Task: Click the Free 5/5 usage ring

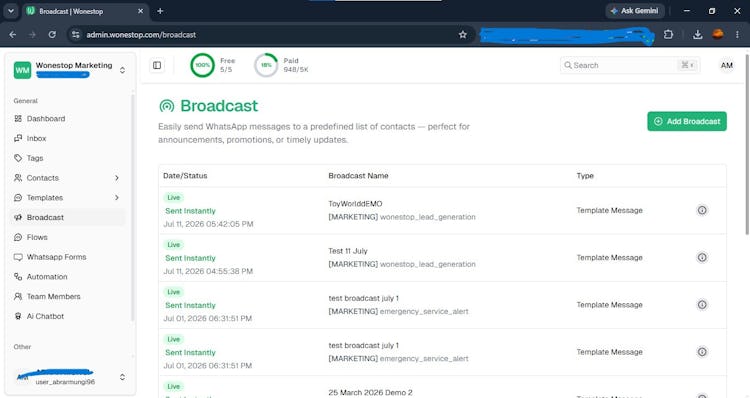Action: (x=202, y=65)
